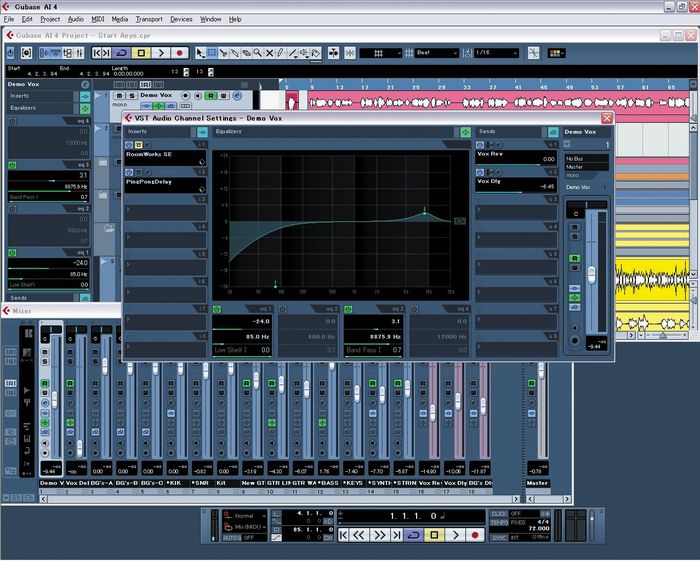Toggle Snap on/off button
This screenshot has height=561, width=700.
[350, 53]
